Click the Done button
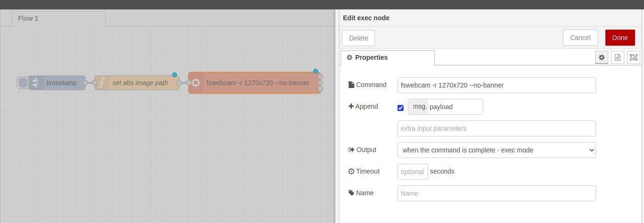 [x=620, y=38]
